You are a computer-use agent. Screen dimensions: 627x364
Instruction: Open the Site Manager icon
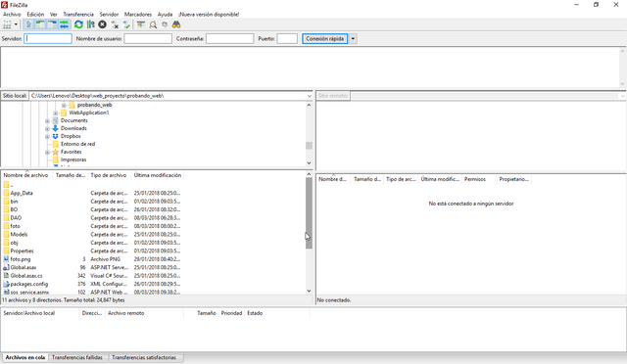tap(7, 24)
